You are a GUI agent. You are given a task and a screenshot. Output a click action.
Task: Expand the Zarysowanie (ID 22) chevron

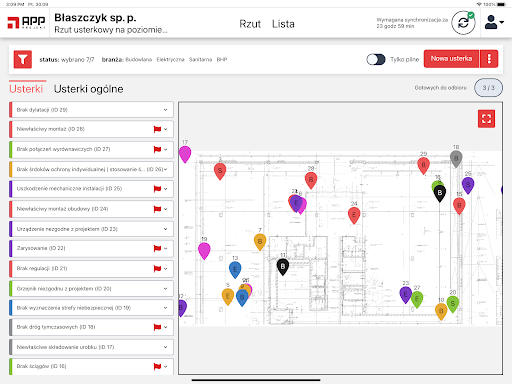166,248
